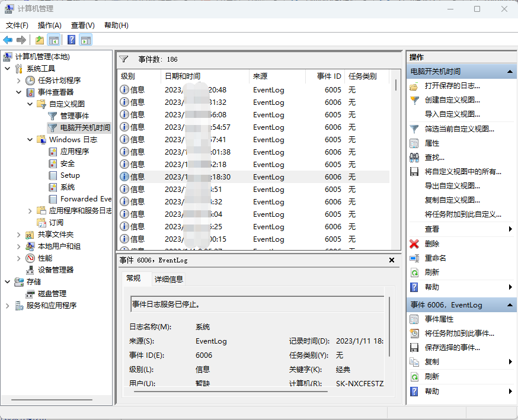Select the 常规 tab

(x=133, y=278)
